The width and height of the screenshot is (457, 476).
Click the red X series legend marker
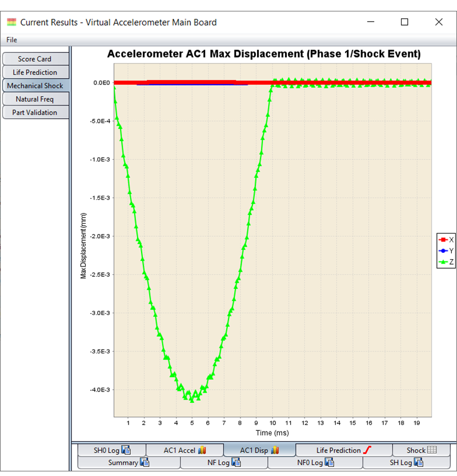coord(442,240)
